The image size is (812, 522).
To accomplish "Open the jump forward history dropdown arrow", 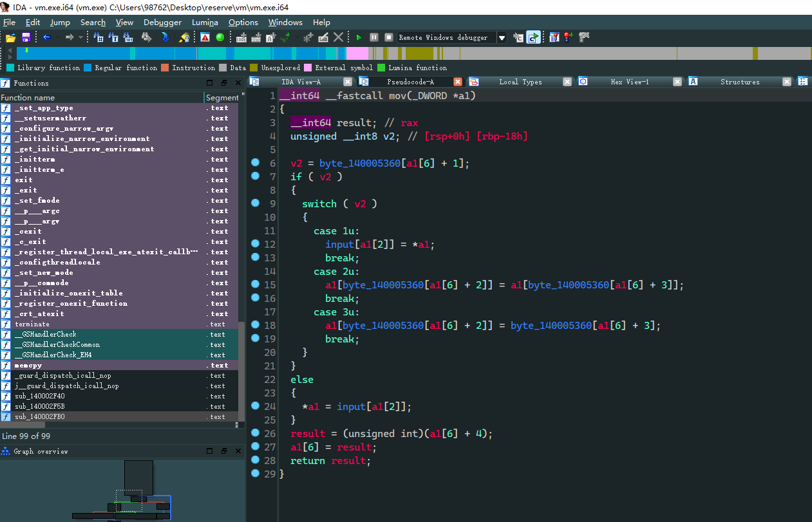I will 80,38.
